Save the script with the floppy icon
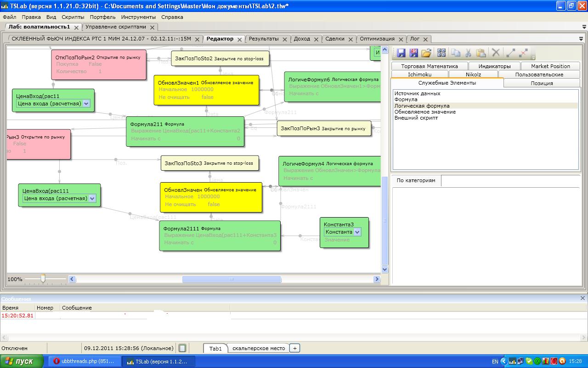 (401, 53)
